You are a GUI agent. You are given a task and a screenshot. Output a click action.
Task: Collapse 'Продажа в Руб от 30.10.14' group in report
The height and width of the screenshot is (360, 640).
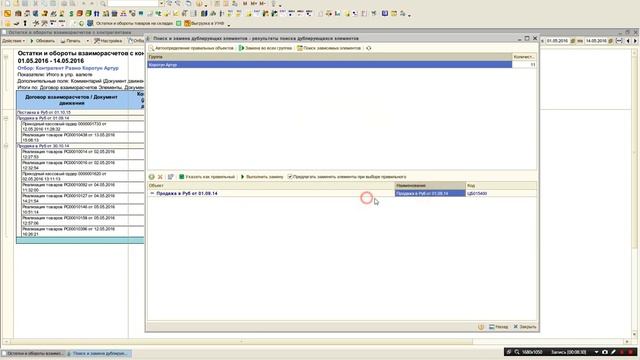coord(6,146)
